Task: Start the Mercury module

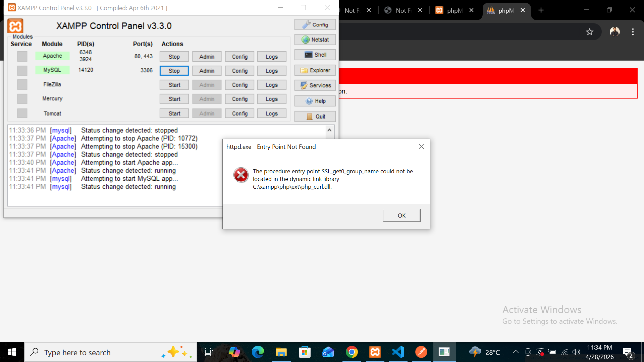Action: (x=174, y=99)
